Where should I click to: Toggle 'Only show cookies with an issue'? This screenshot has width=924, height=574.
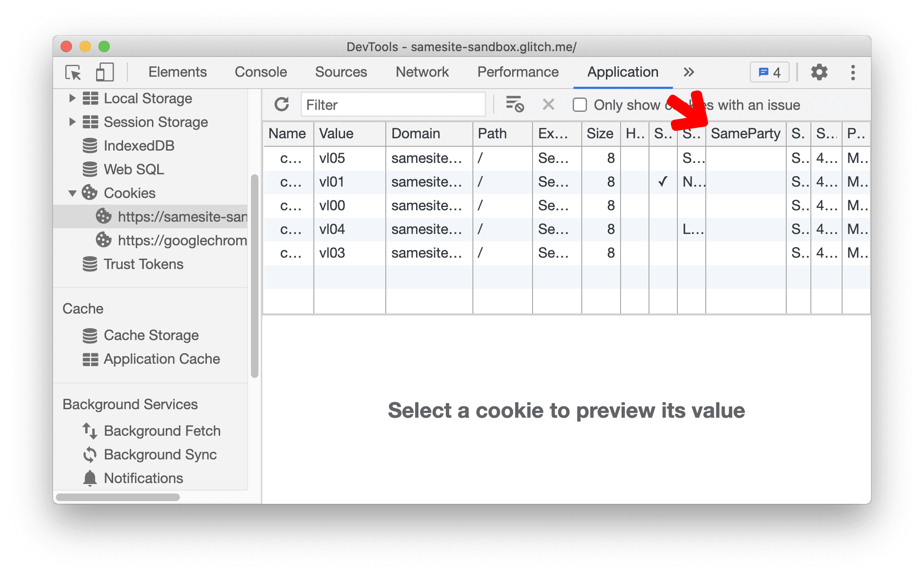click(580, 105)
